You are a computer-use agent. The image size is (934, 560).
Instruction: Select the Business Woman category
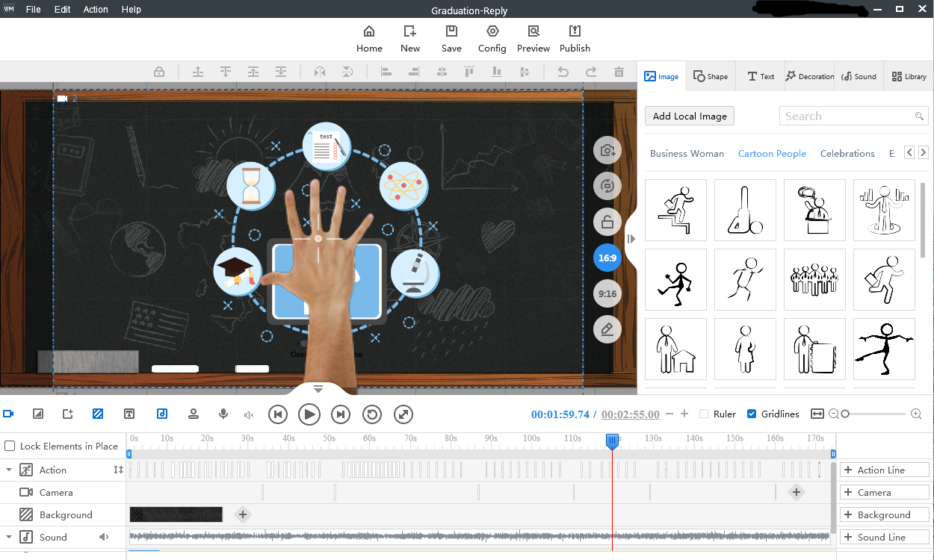(x=687, y=153)
